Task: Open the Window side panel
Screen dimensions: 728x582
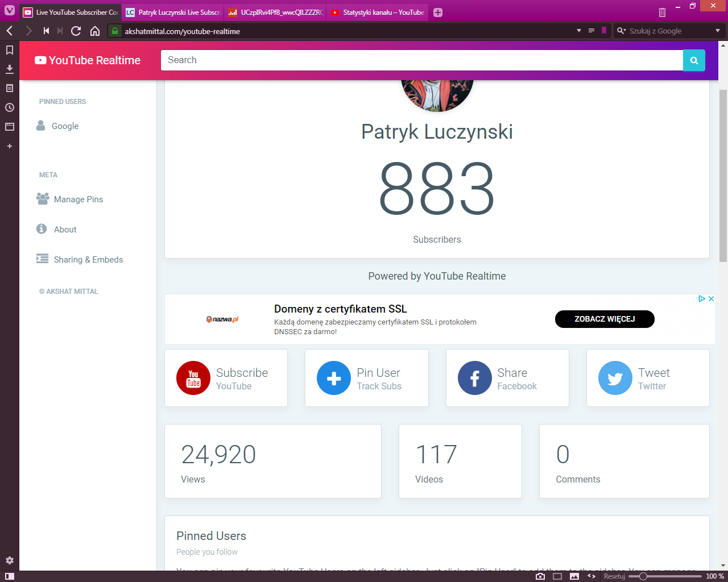Action: coord(10,127)
